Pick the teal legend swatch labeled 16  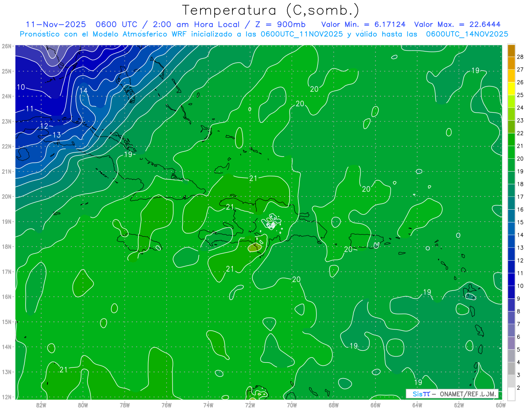(x=511, y=203)
